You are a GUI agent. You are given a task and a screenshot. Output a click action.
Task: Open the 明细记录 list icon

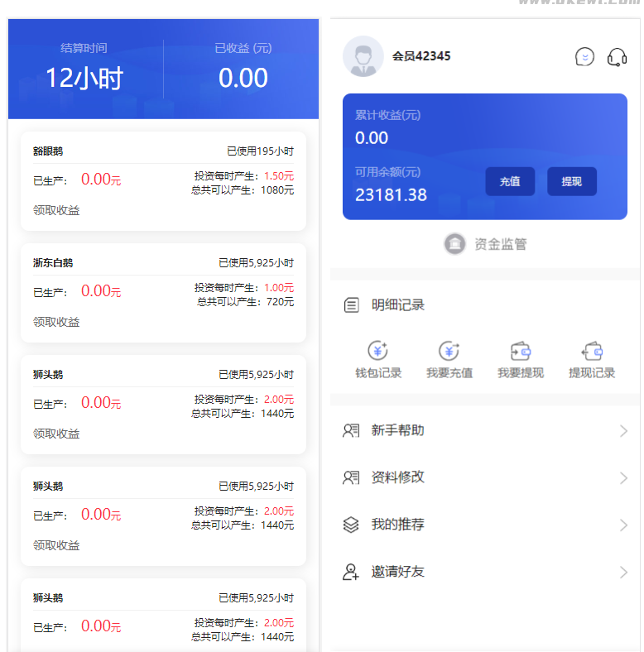pyautogui.click(x=351, y=304)
